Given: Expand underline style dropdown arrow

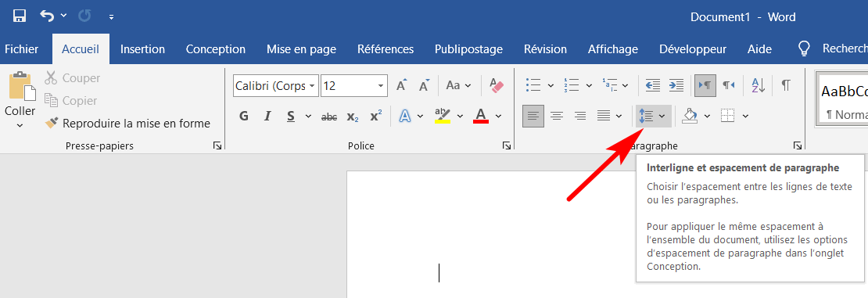Looking at the screenshot, I should click(308, 117).
